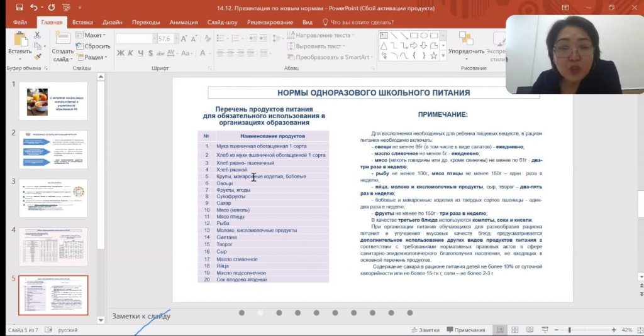
Task: Open the Файл menu
Action: (19, 22)
